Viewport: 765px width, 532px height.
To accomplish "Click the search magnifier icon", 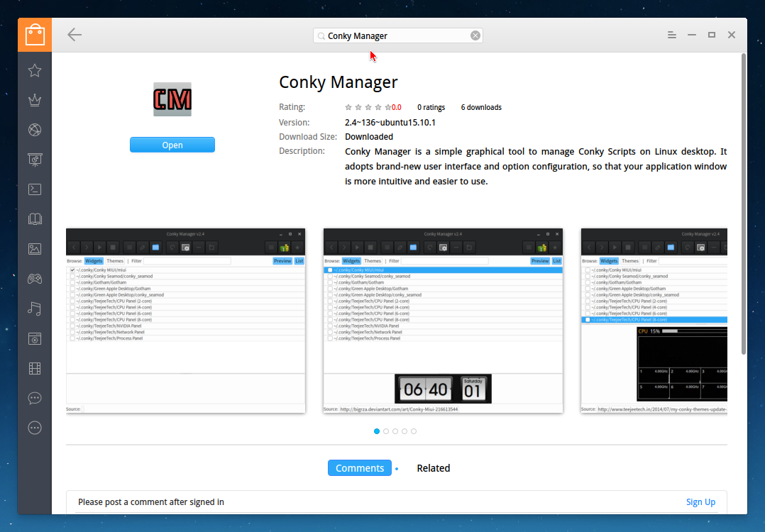I will tap(321, 36).
